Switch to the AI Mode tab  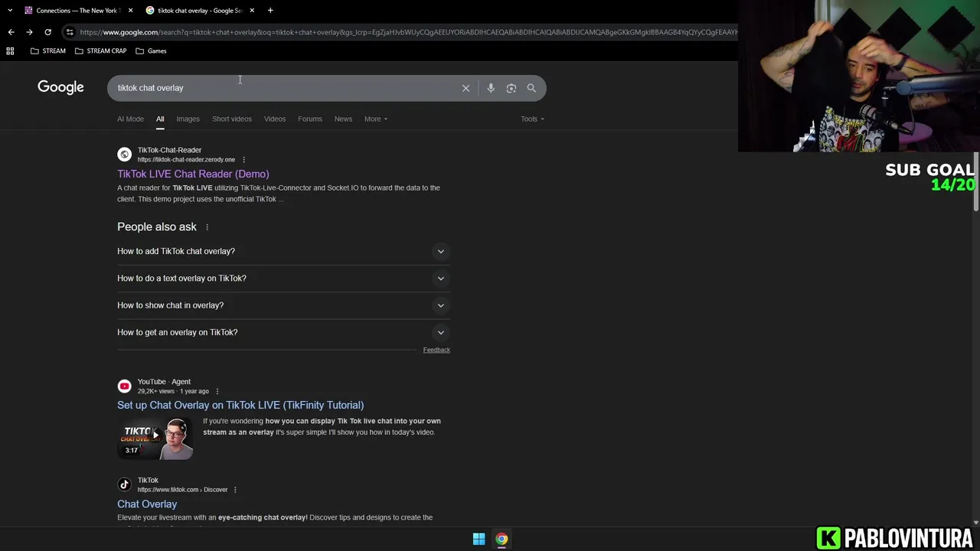click(x=130, y=119)
